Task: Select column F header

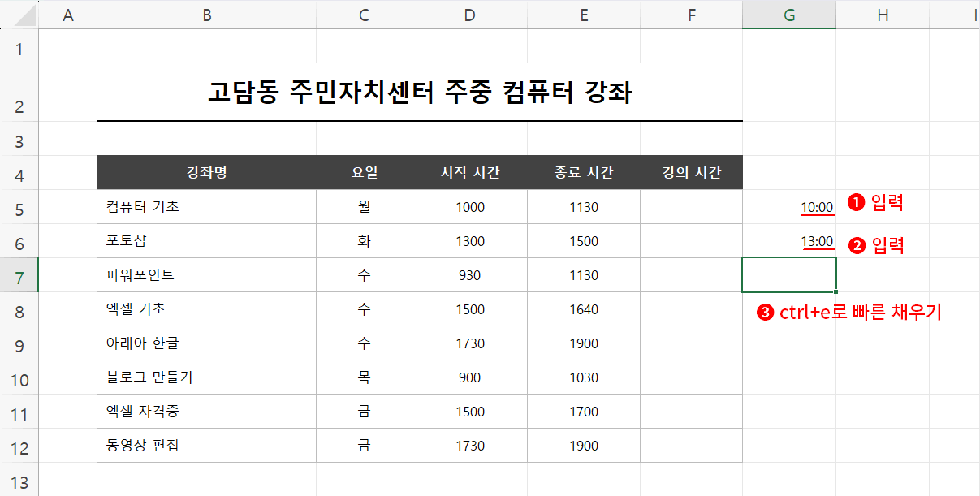Action: [691, 15]
